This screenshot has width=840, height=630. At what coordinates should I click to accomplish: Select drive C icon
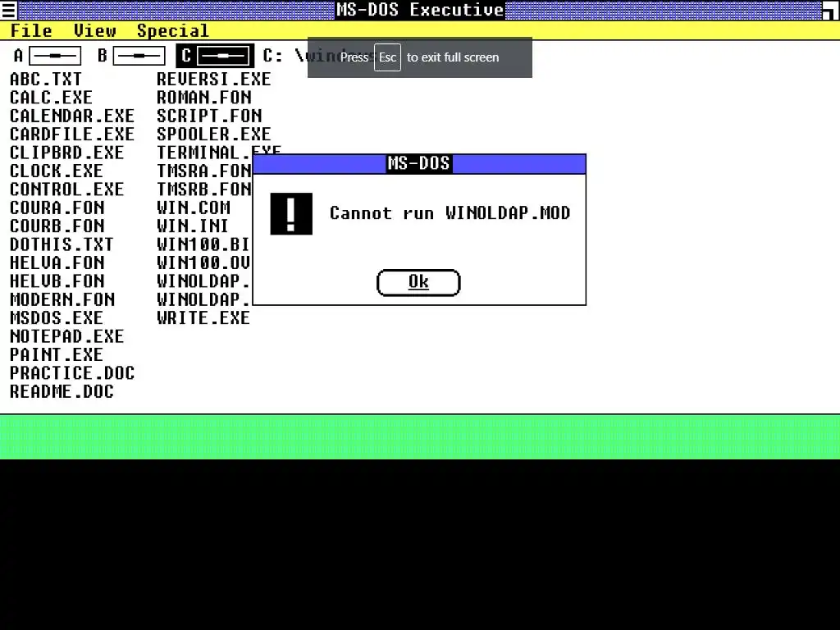(216, 56)
